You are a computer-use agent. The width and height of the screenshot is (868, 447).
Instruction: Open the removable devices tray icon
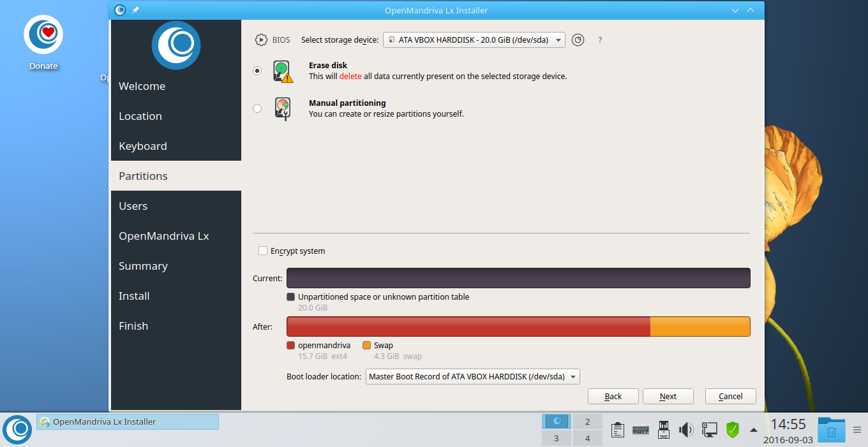tap(663, 430)
